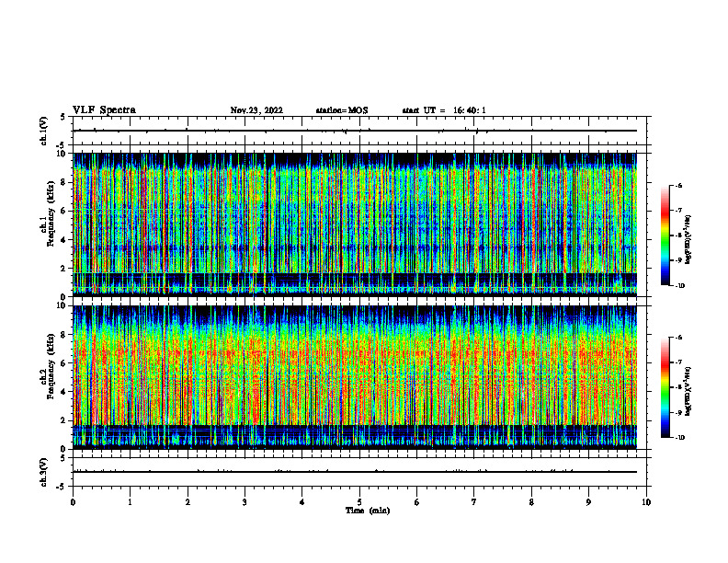Click the ch.1 voltage waveform trace
The image size is (728, 563).
coord(355,131)
